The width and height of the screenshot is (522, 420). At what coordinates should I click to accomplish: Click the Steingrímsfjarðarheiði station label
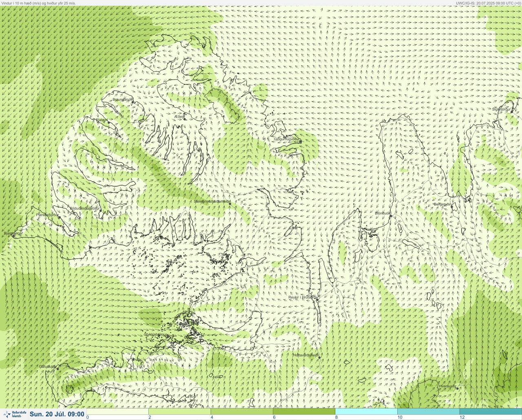point(212,201)
